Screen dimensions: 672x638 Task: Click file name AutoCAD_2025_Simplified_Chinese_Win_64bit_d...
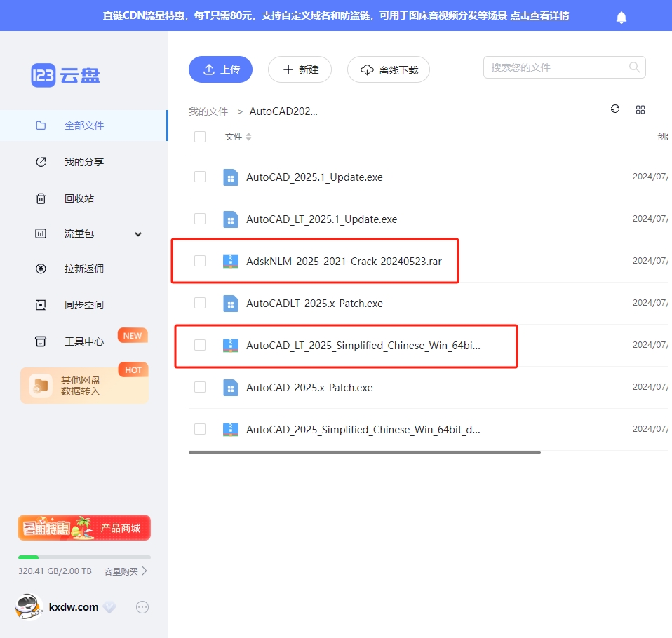click(363, 429)
